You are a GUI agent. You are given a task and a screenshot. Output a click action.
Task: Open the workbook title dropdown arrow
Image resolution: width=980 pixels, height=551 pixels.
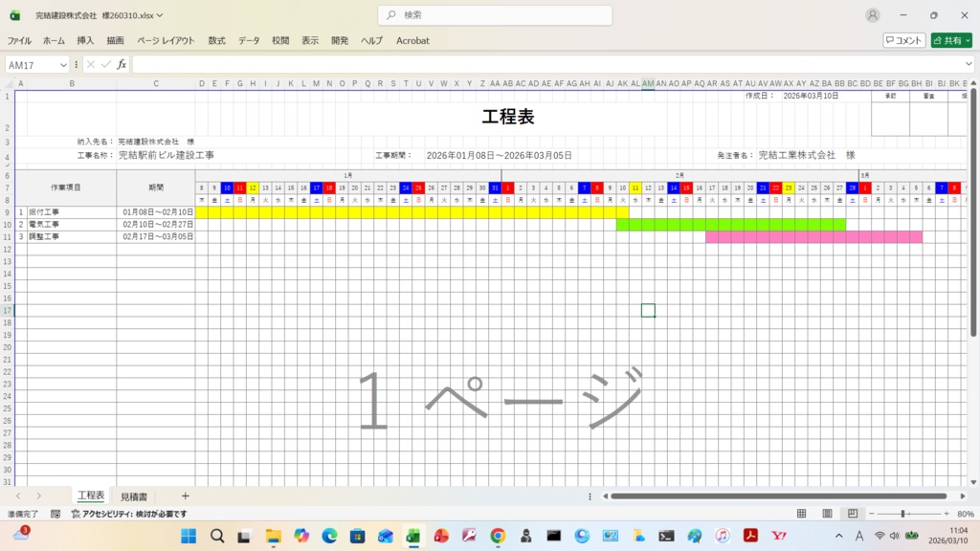click(160, 15)
